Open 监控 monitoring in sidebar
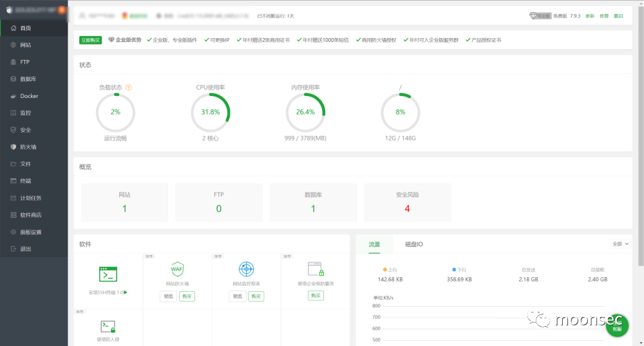Viewport: 644px width, 346px height. pos(33,113)
